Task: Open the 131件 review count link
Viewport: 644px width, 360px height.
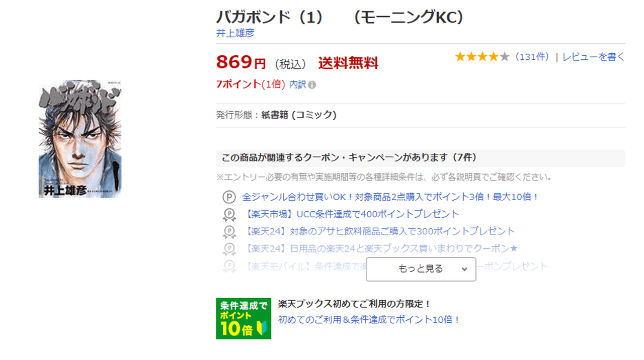Action: point(532,57)
